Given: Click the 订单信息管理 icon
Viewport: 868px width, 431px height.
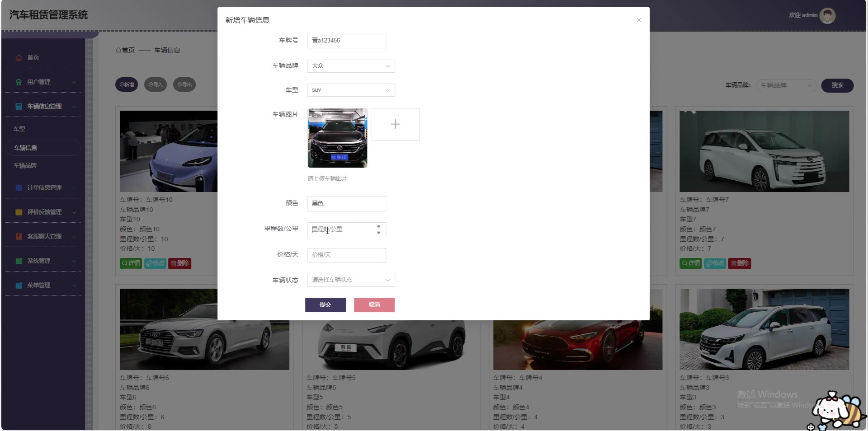Looking at the screenshot, I should pyautogui.click(x=19, y=188).
